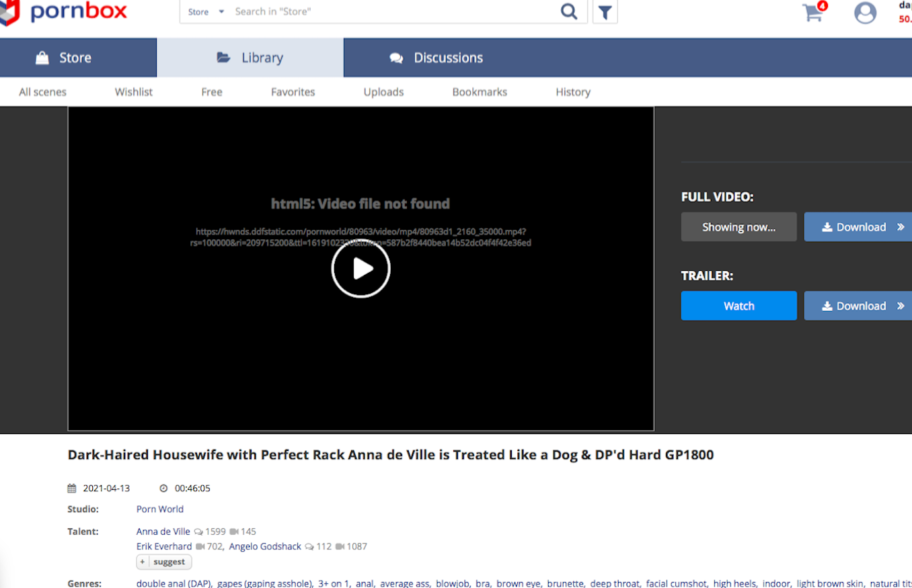This screenshot has height=588, width=912.
Task: Open the shopping cart icon
Action: (x=813, y=13)
